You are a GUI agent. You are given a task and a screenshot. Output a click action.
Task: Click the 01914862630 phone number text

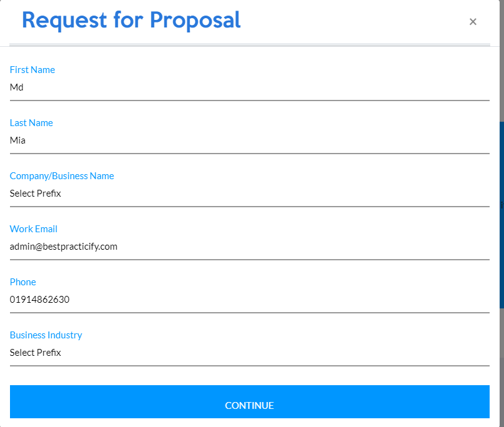click(40, 300)
